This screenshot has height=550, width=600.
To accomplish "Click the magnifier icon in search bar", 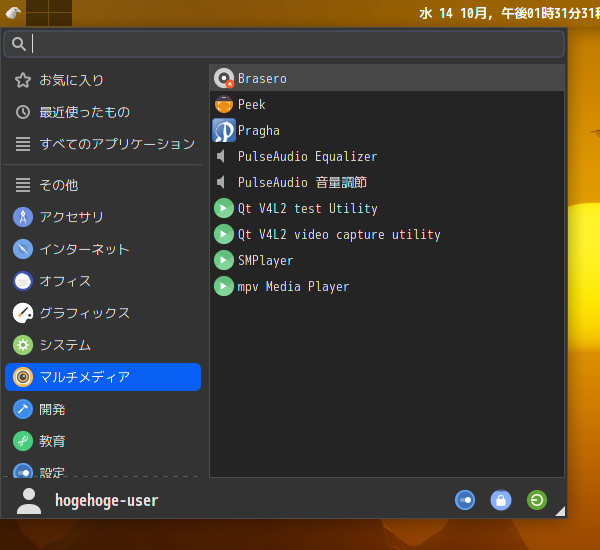I will [18, 44].
